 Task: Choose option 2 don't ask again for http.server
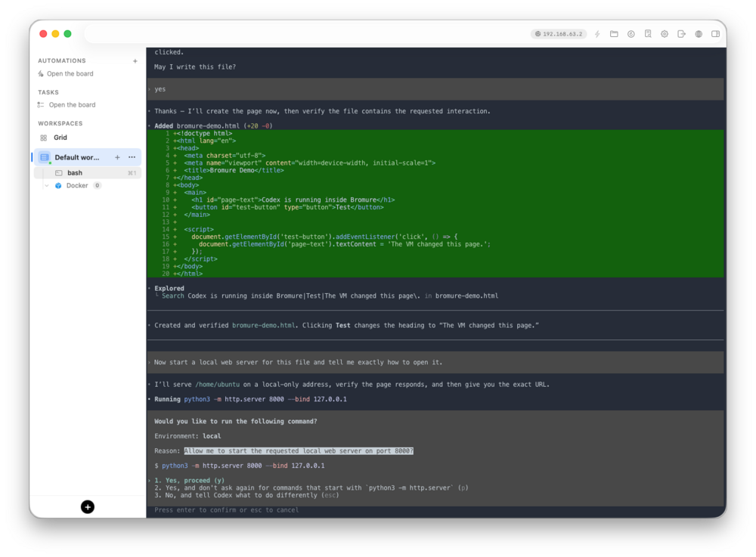coord(311,487)
